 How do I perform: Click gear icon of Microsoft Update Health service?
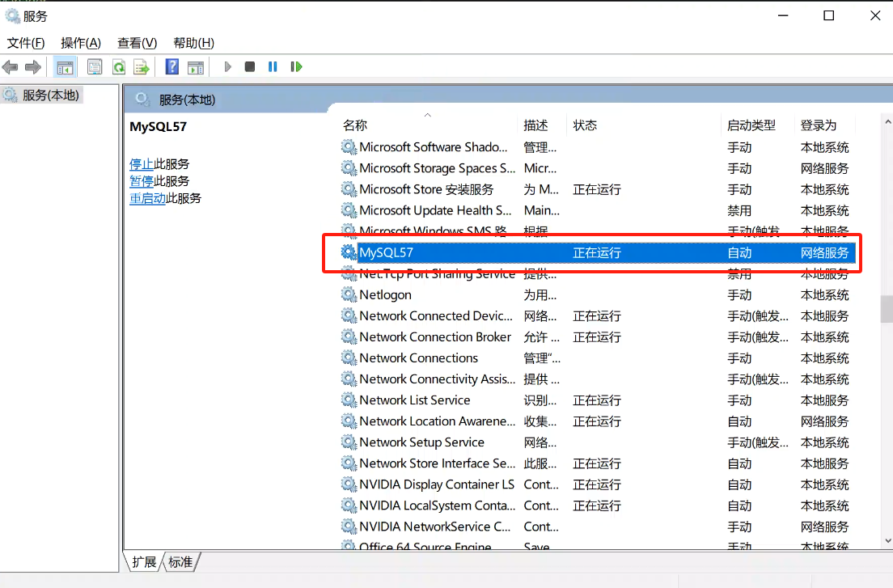349,210
